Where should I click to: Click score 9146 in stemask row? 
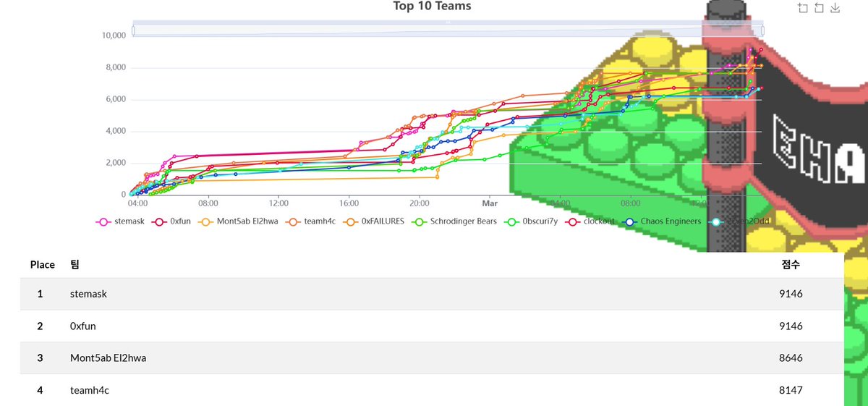coord(791,294)
